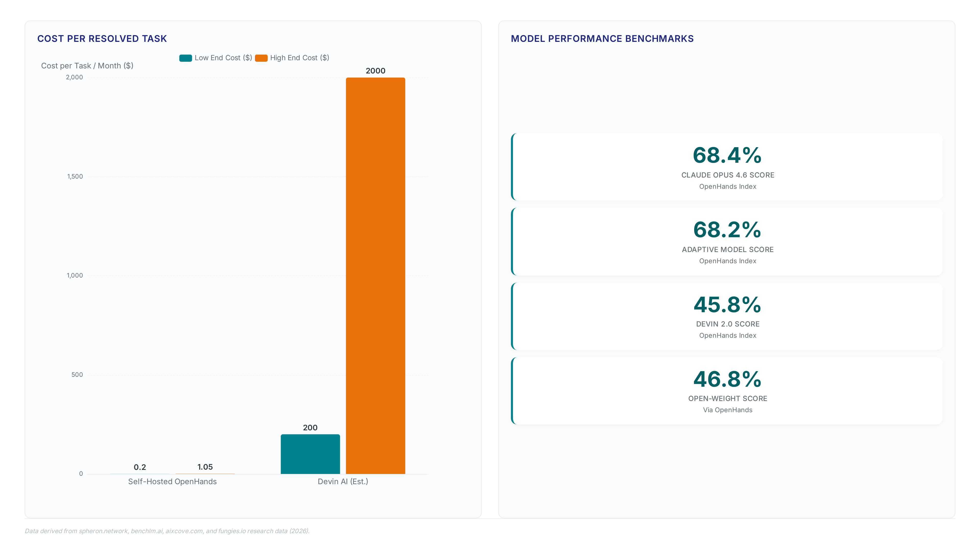The height and width of the screenshot is (551, 980).
Task: Click the Devin 2.0 Score label
Action: click(728, 324)
